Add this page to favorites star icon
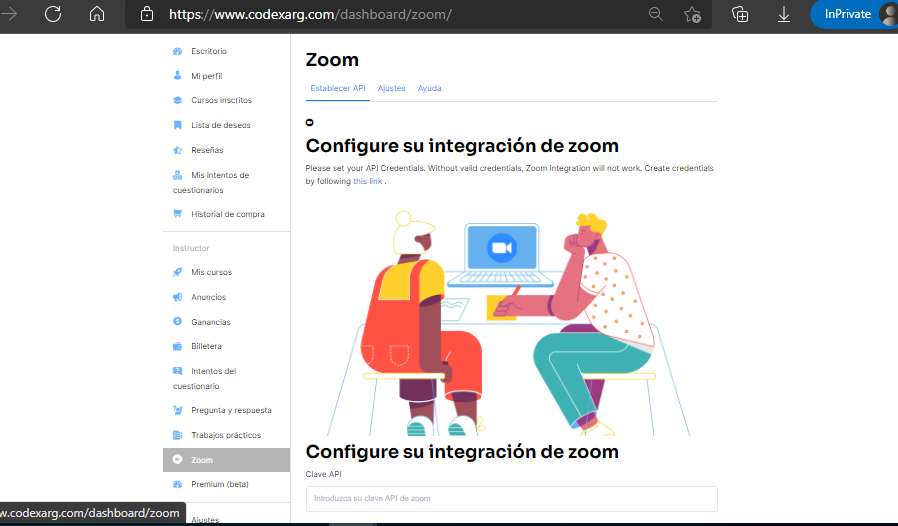This screenshot has width=898, height=526. pos(692,14)
